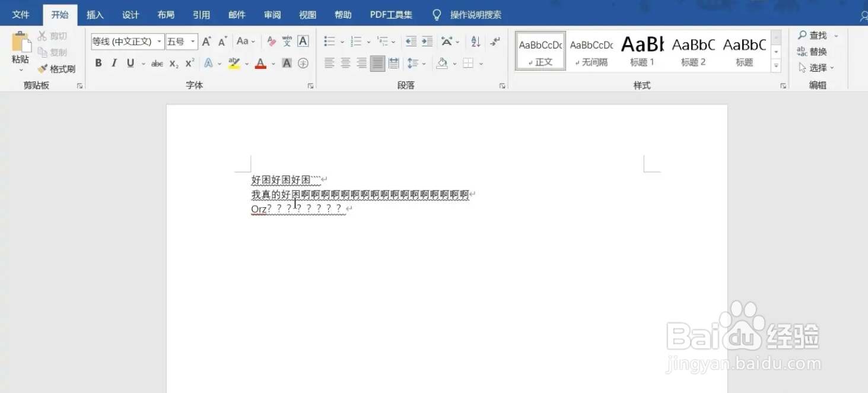Show or hide paragraph marks
Viewport: 868px width, 393px height.
495,42
